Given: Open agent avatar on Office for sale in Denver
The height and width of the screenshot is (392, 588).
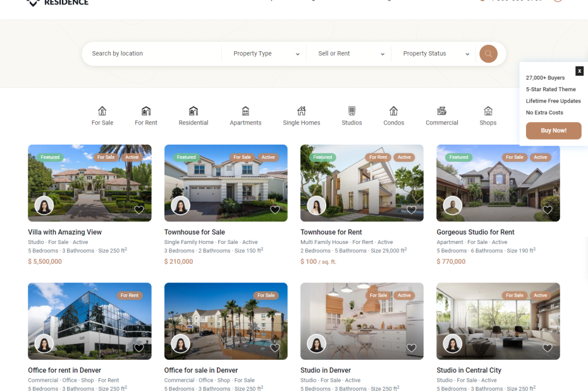Looking at the screenshot, I should [180, 343].
